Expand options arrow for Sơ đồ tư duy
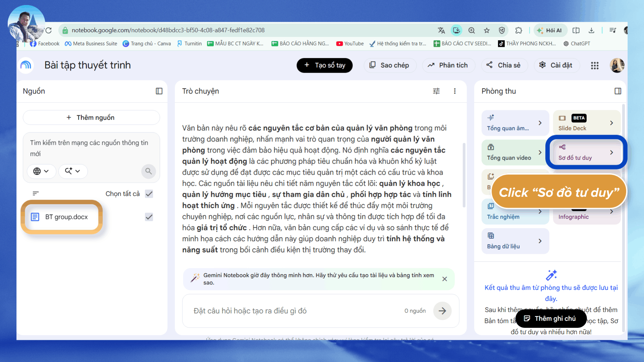Viewport: 644px width, 362px height. [x=611, y=153]
